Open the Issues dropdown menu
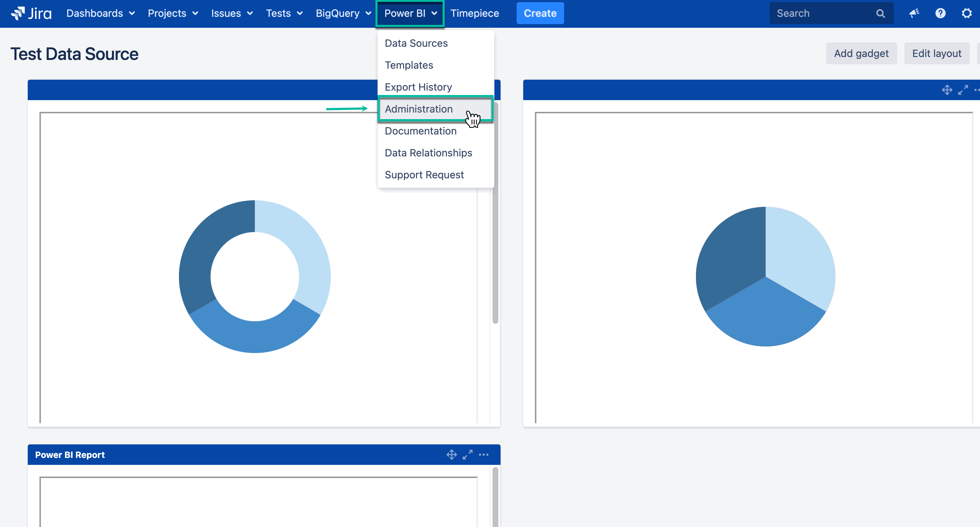Screen dimensions: 980x527 (x=232, y=13)
